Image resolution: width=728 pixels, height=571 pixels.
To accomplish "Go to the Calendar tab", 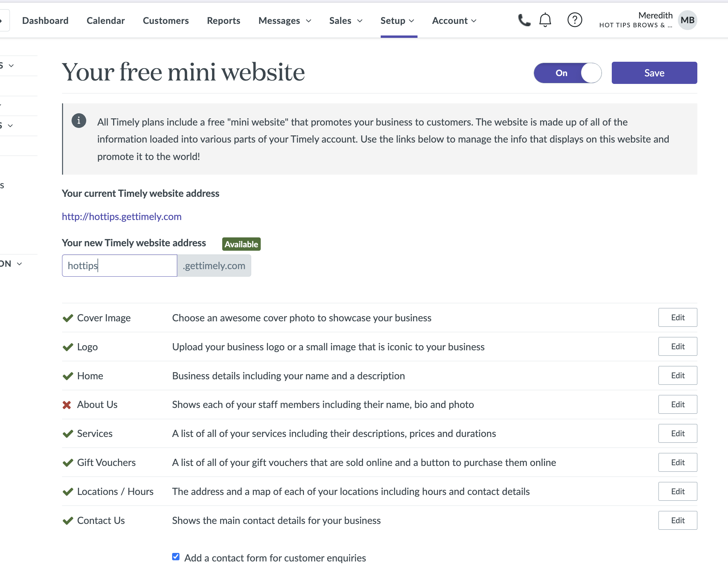I will [106, 21].
